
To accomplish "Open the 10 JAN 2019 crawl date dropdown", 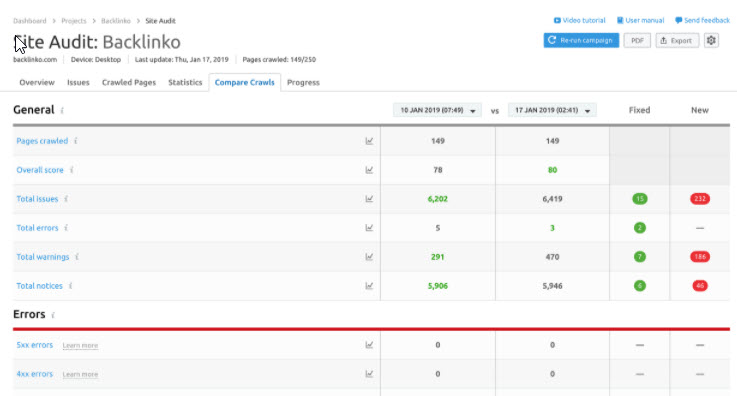I will click(437, 110).
